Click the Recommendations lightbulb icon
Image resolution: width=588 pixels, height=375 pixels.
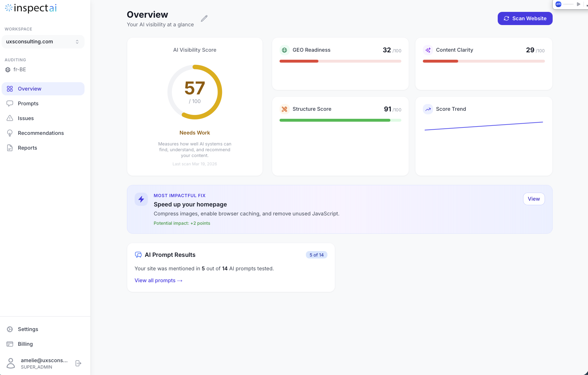[x=10, y=133]
